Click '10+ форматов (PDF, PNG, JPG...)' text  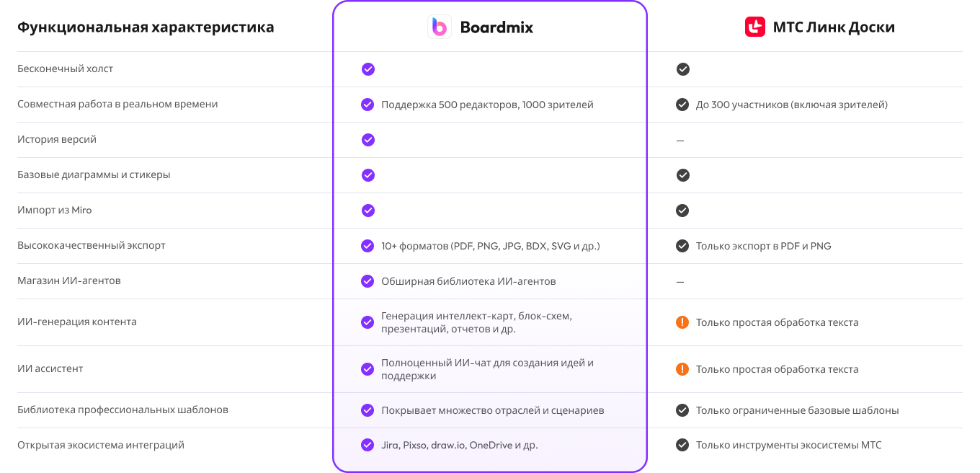pos(491,246)
